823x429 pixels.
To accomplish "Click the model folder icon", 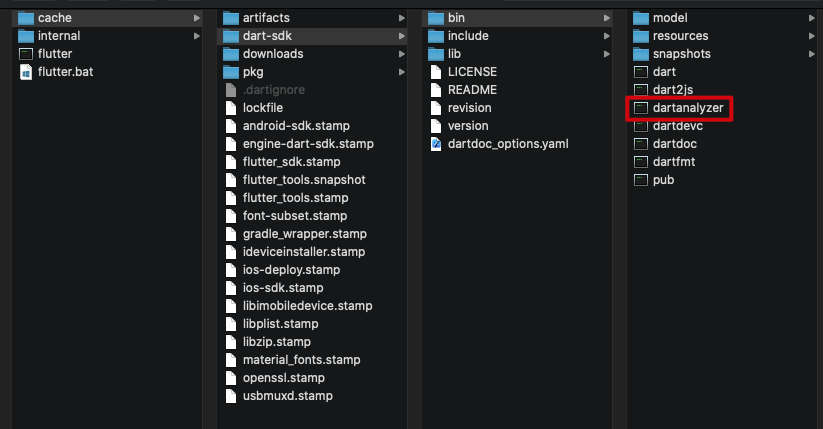I will point(641,18).
